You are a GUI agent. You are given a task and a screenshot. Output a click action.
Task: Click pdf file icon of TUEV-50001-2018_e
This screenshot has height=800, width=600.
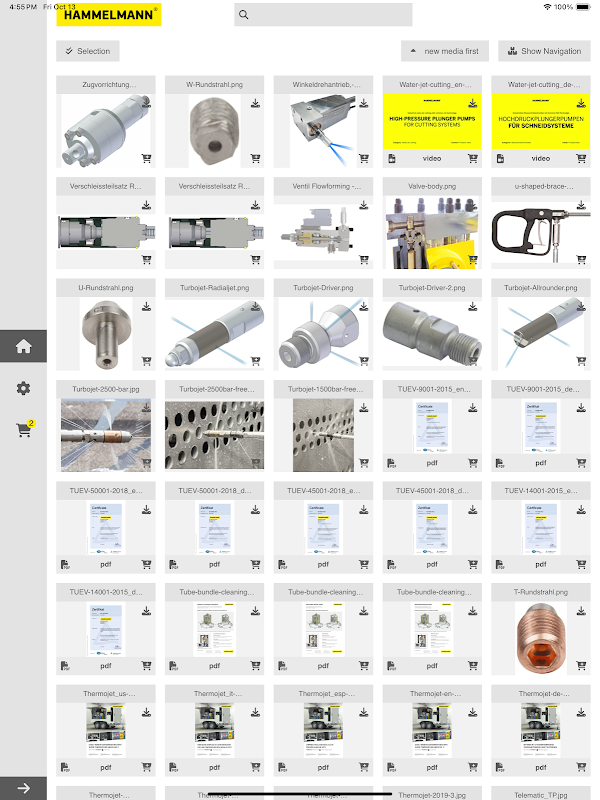[65, 564]
